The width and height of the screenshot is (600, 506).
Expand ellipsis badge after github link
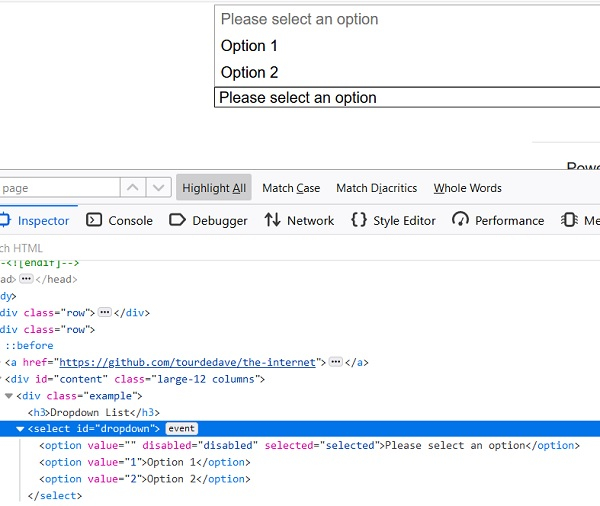[x=336, y=362]
